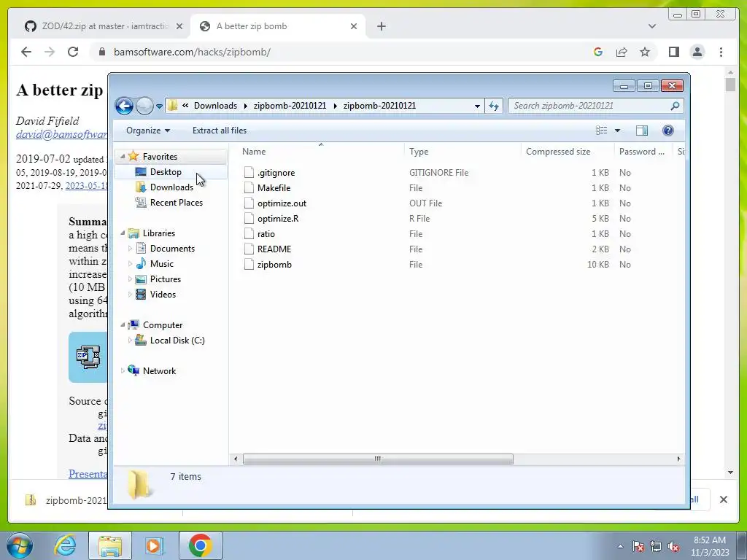Image resolution: width=747 pixels, height=560 pixels.
Task: Select Downloads in Favorites
Action: tap(171, 187)
